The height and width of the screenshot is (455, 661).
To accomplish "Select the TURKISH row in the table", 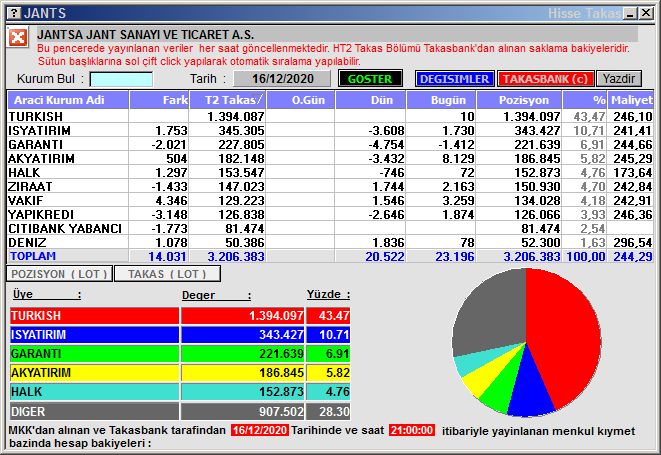I will pos(330,116).
